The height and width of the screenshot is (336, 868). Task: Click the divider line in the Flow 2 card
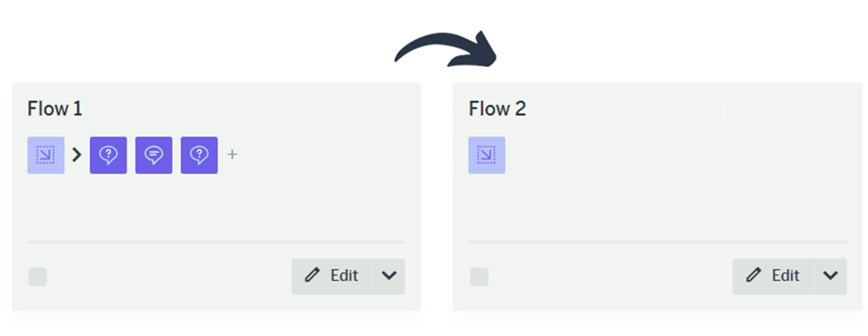click(657, 242)
